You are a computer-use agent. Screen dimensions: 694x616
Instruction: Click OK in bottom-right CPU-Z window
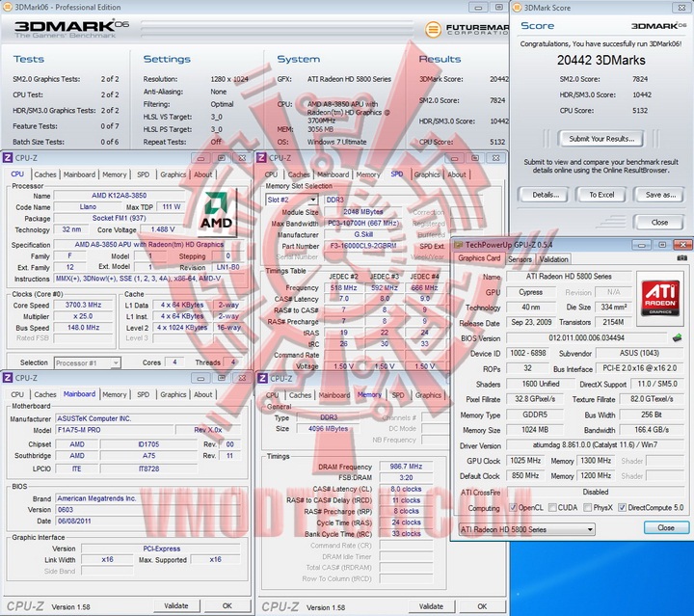click(x=482, y=606)
